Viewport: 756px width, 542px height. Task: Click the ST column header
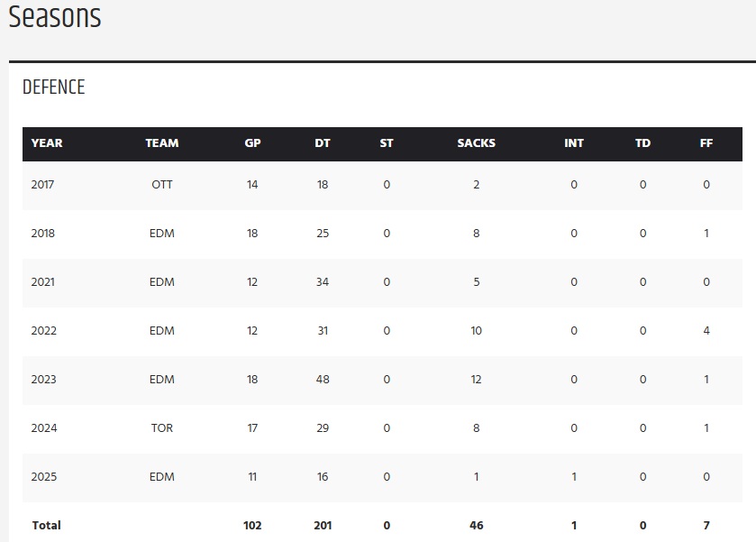point(387,142)
